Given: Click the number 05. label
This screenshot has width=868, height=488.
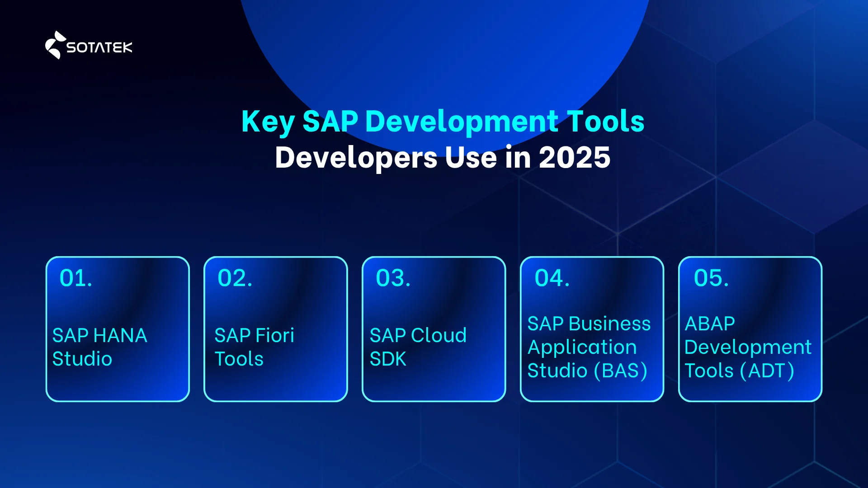Looking at the screenshot, I should pyautogui.click(x=711, y=278).
